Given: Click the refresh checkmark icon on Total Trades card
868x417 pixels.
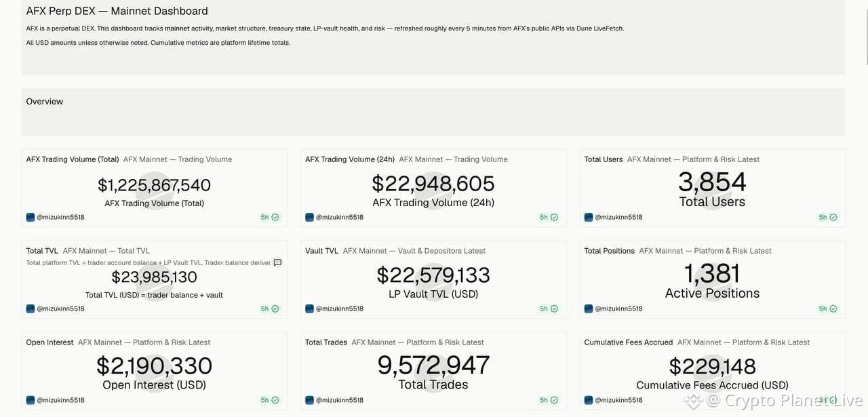Looking at the screenshot, I should click(554, 401).
